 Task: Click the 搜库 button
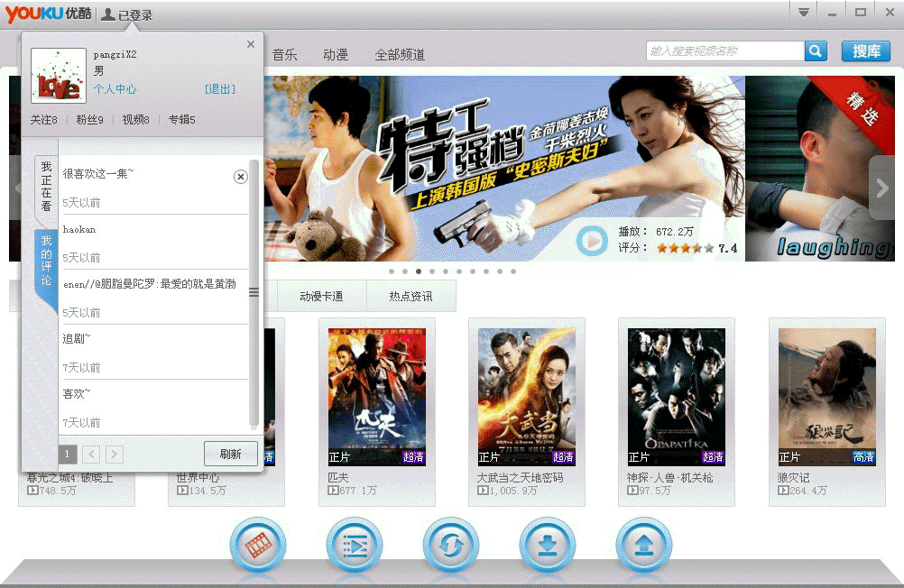click(x=866, y=51)
